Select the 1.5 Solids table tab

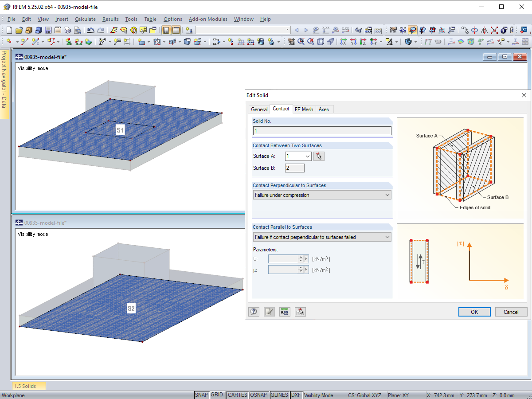coord(29,386)
